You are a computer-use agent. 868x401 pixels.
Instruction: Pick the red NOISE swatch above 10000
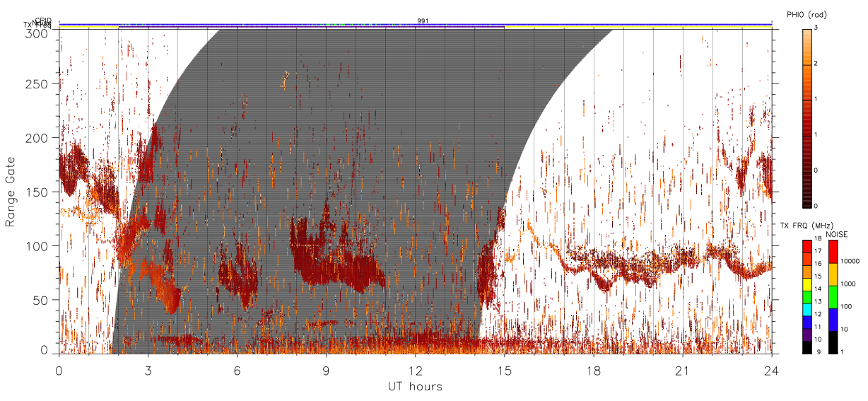(x=833, y=252)
